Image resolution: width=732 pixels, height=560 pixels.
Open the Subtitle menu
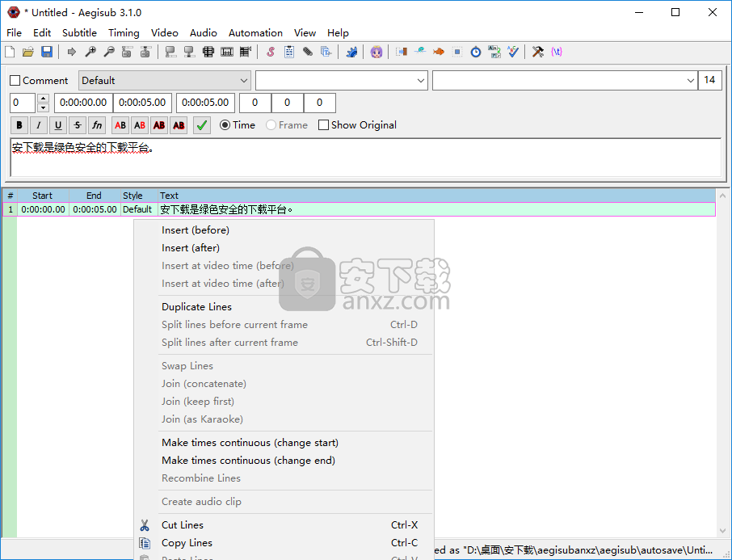(x=79, y=32)
